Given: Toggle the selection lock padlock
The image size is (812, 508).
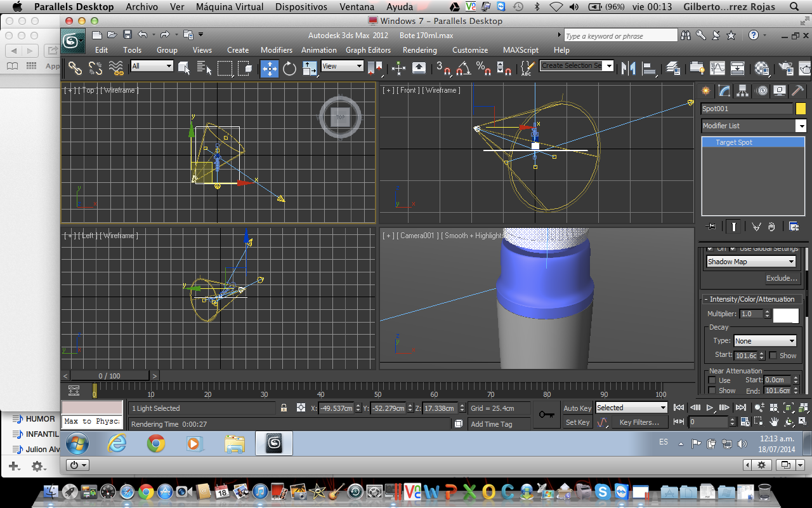Looking at the screenshot, I should 284,408.
